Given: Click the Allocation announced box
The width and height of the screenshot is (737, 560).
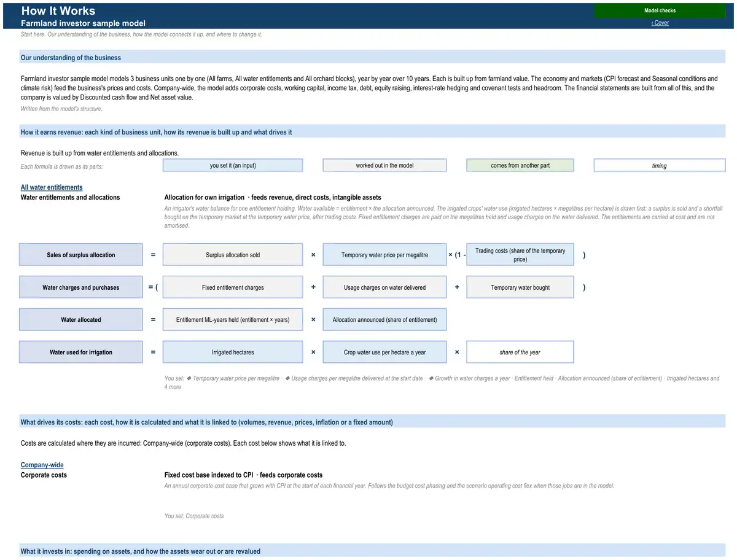Looking at the screenshot, I should 384,319.
